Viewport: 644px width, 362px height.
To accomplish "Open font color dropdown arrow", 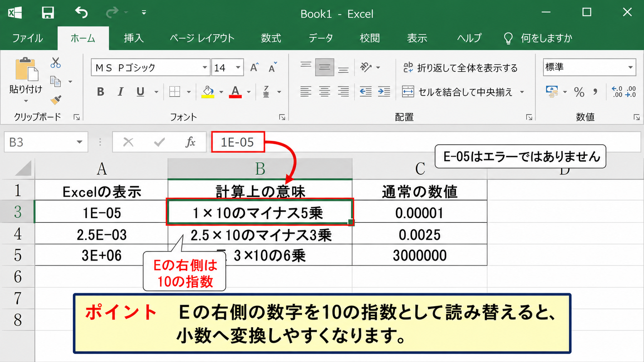I will tap(249, 92).
